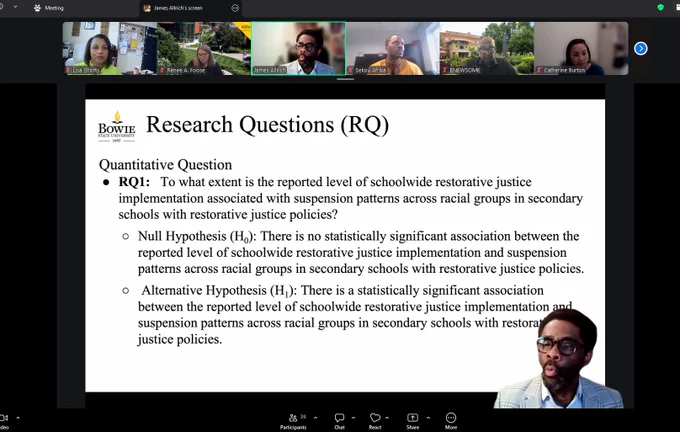This screenshot has height=432, width=680.
Task: Click presenter's video overlay on the slide
Action: click(559, 358)
